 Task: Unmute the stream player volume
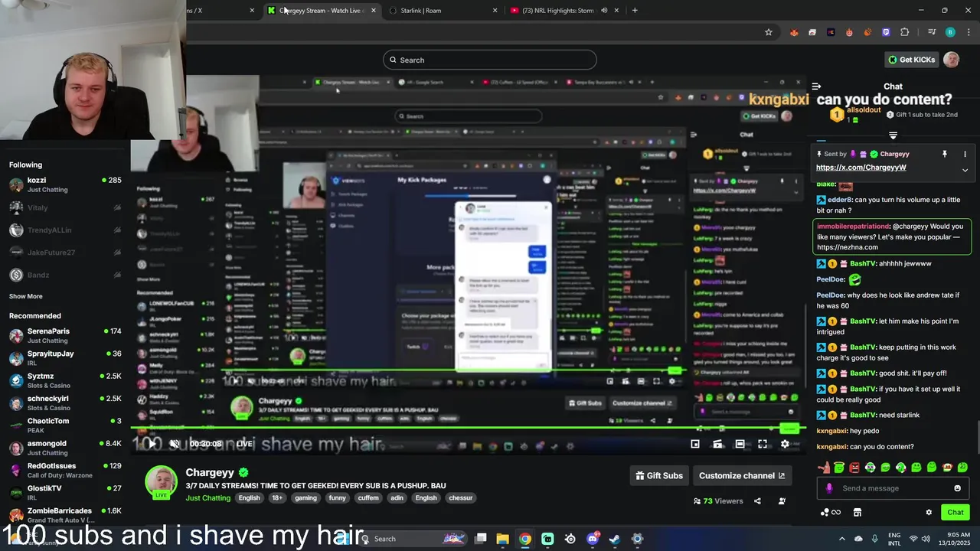point(175,444)
